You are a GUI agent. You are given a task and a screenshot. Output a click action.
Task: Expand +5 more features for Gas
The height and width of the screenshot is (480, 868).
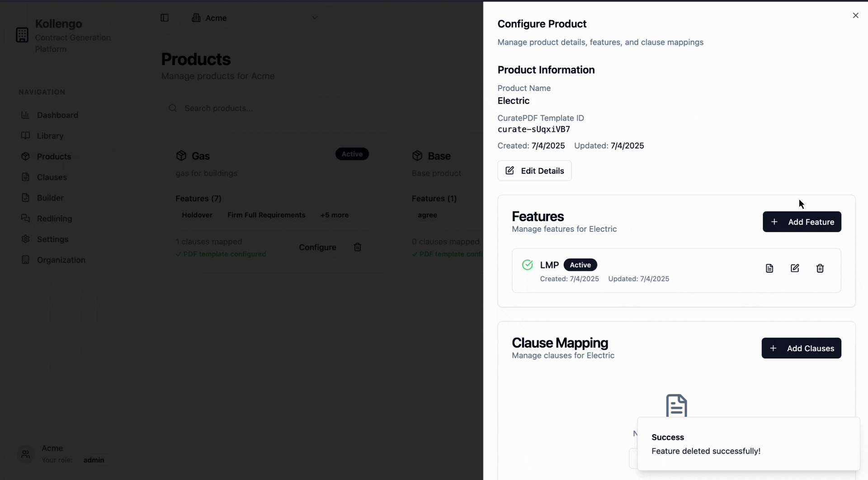point(334,215)
